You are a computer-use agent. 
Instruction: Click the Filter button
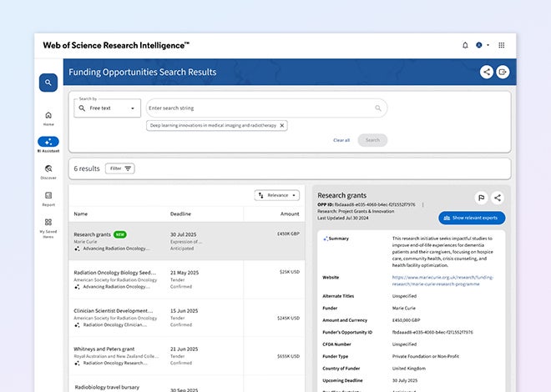(x=120, y=168)
